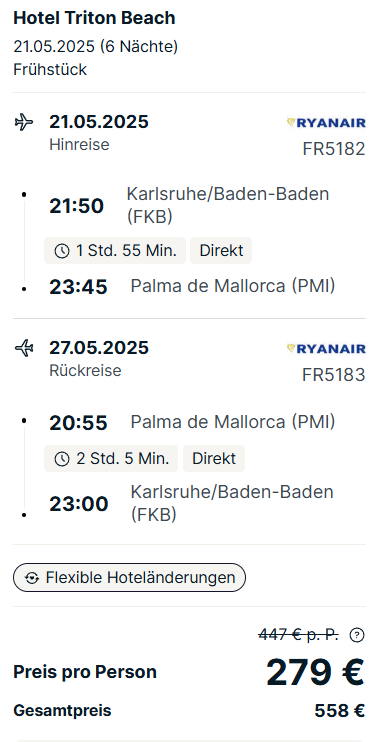Click the 21.05.2025 Hinreise date heading

click(x=99, y=122)
